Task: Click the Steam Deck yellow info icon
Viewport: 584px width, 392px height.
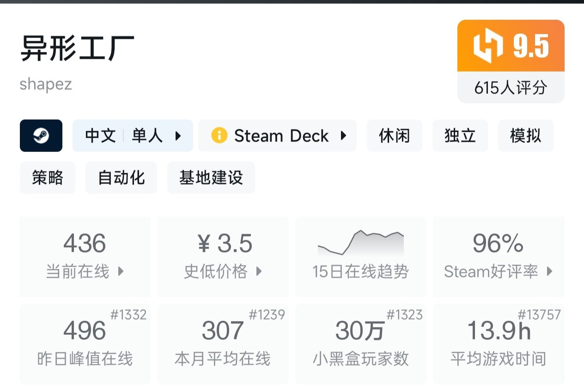Action: pos(219,136)
